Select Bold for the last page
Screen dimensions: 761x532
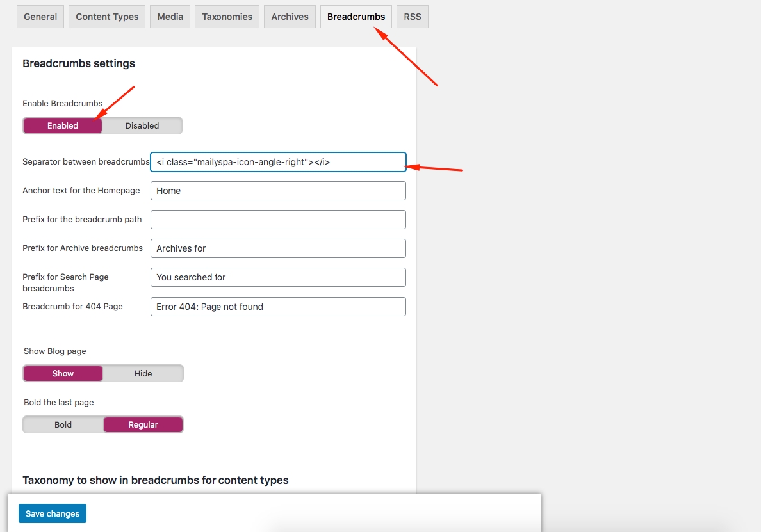63,424
